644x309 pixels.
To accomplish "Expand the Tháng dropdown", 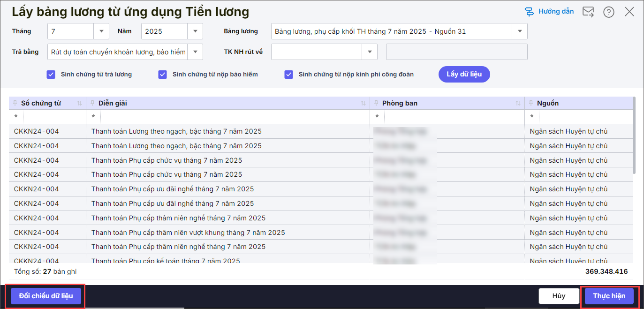I will point(101,31).
